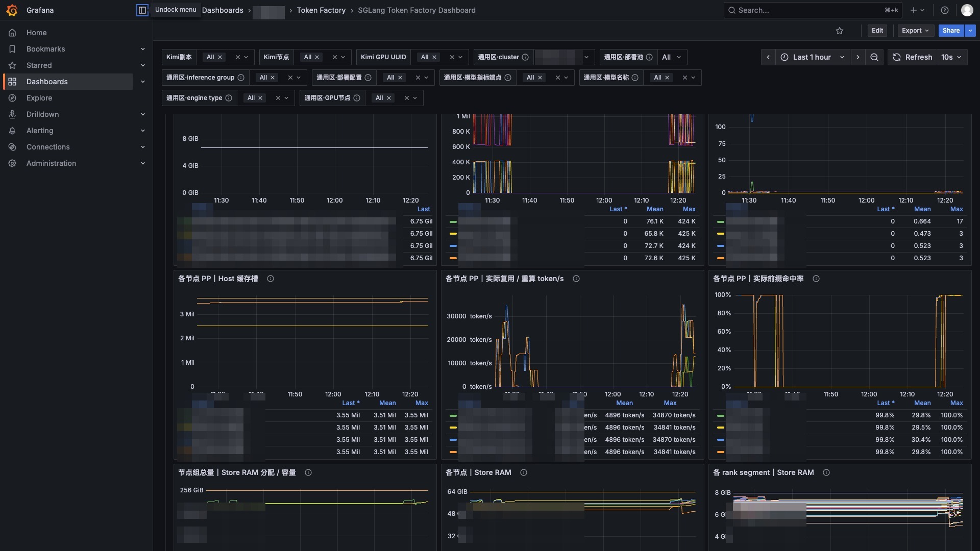The height and width of the screenshot is (551, 980).
Task: Click info icon of 各节点 | Store RAM panel
Action: 524,472
